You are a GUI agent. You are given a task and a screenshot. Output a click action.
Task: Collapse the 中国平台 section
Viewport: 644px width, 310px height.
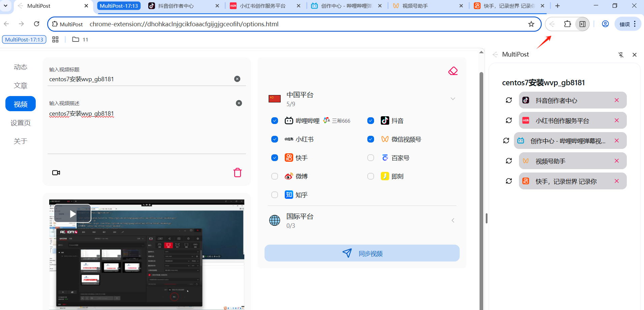coord(453,99)
